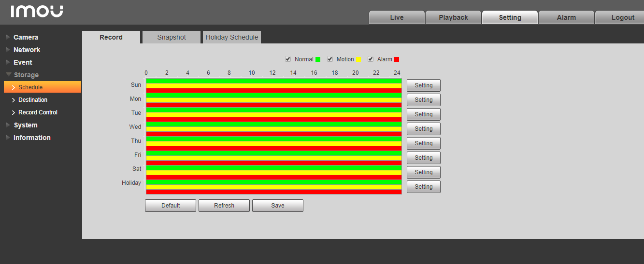This screenshot has width=644, height=264.
Task: Switch to the Snapshot tab
Action: click(172, 37)
